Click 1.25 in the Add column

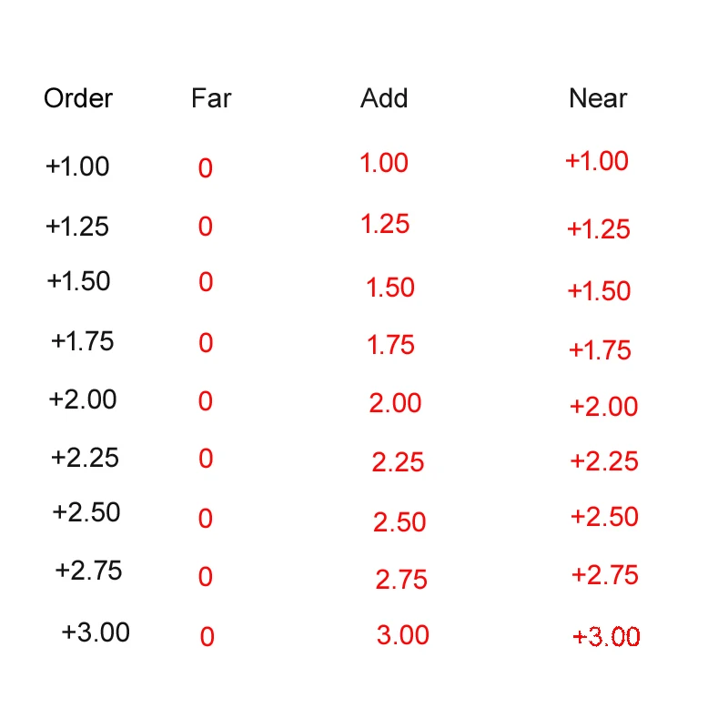385,224
